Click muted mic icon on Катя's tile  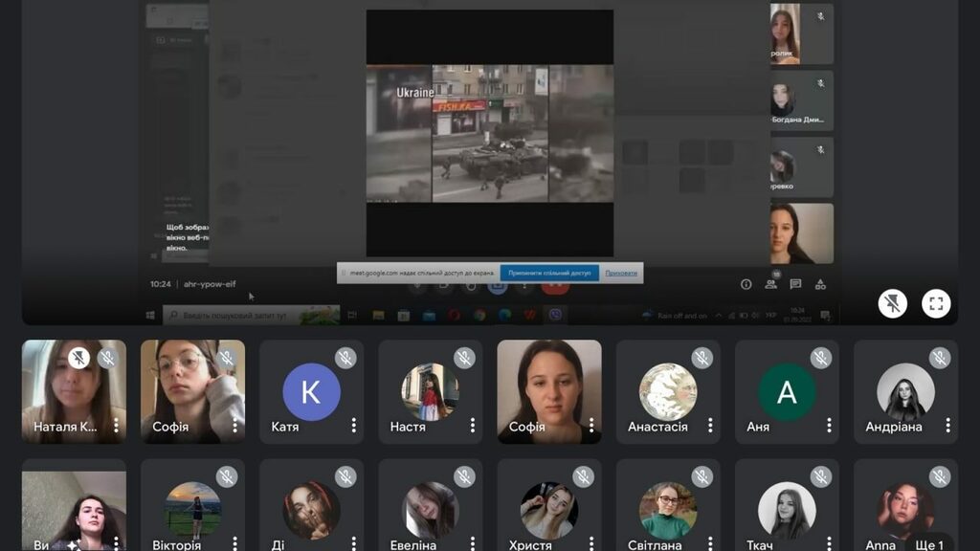coord(345,358)
